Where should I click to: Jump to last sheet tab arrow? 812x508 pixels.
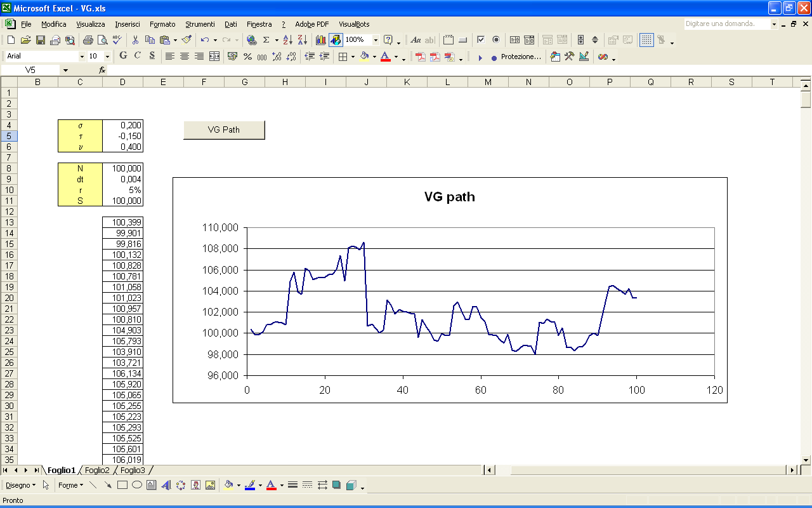36,471
